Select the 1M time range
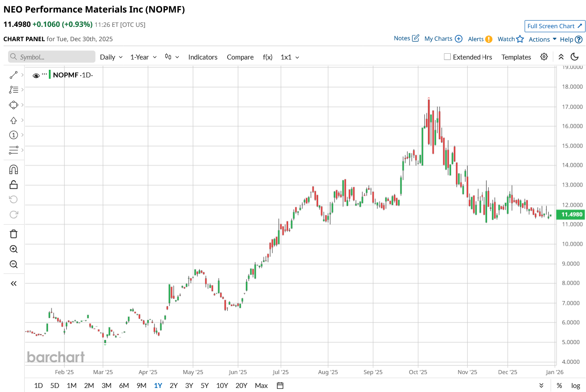 coord(71,386)
